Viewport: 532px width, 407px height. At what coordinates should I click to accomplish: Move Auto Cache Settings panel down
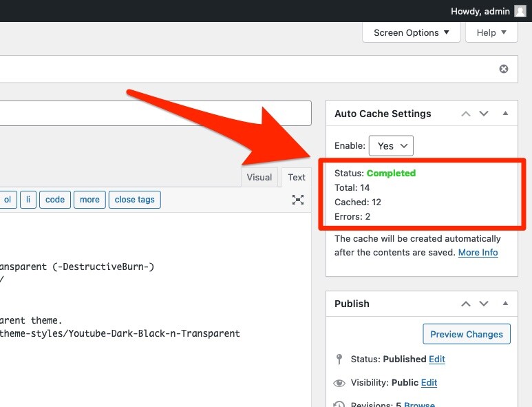coord(484,114)
